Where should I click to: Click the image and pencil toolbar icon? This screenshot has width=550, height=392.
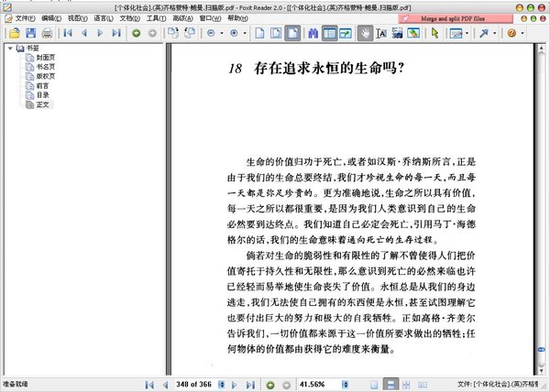414,33
